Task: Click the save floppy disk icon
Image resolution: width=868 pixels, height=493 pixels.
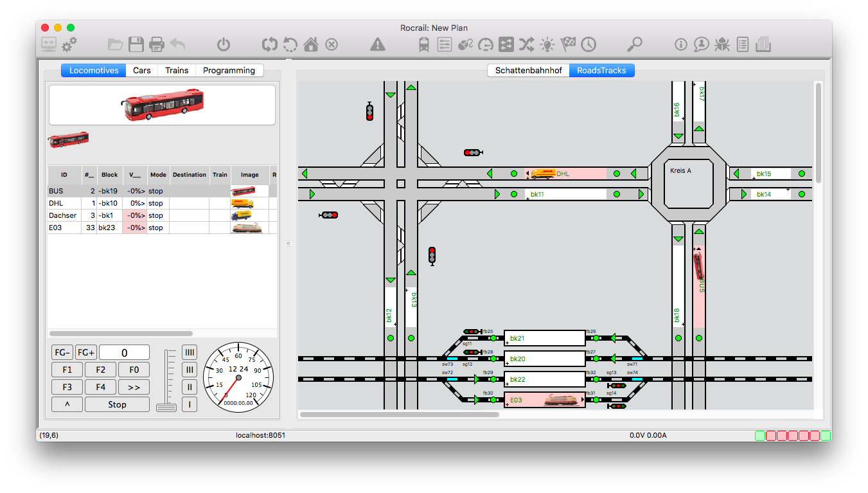Action: pos(136,44)
